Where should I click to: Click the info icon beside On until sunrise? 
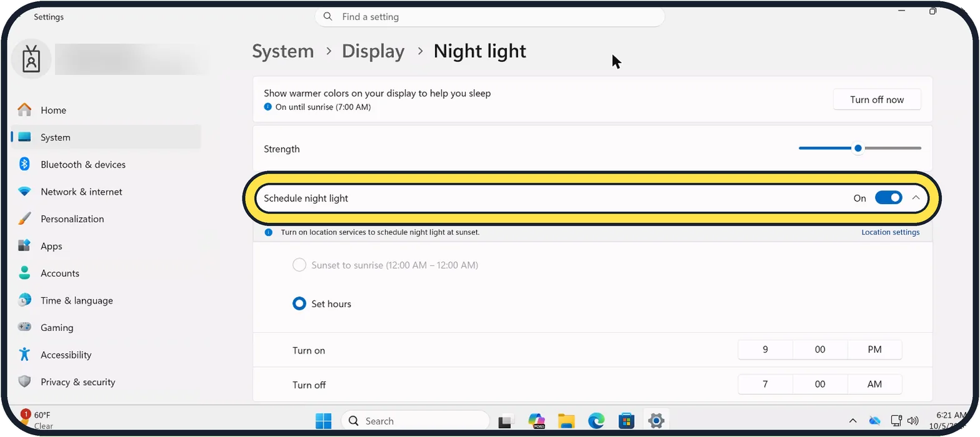pyautogui.click(x=268, y=107)
